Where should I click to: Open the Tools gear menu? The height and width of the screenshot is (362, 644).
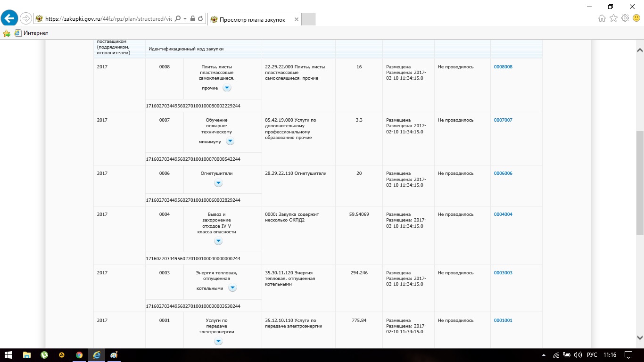pos(625,18)
